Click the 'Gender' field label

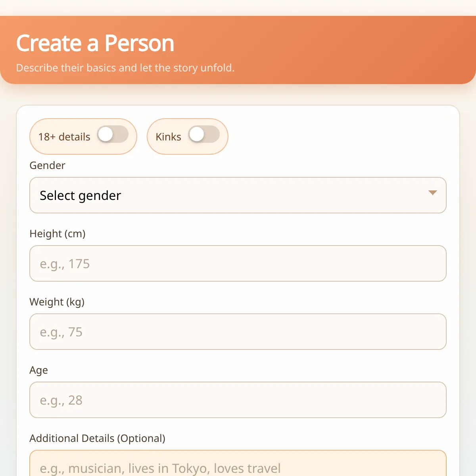tap(47, 165)
